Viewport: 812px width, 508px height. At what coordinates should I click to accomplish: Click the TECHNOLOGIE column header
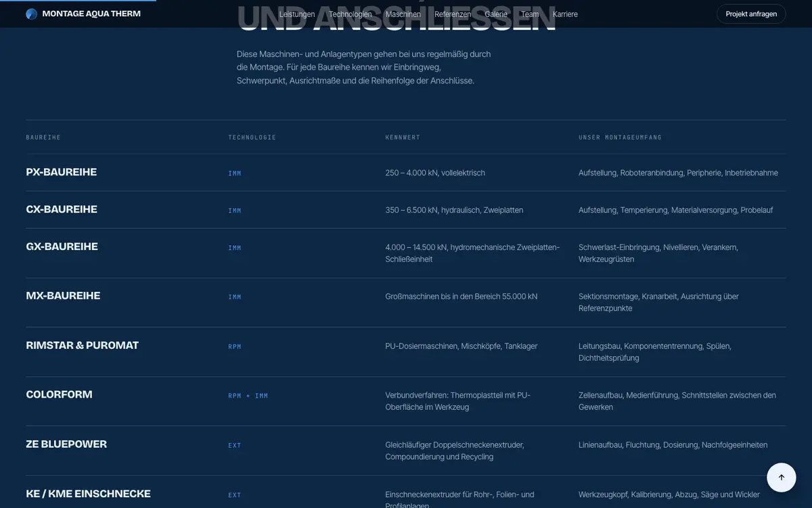pos(252,137)
